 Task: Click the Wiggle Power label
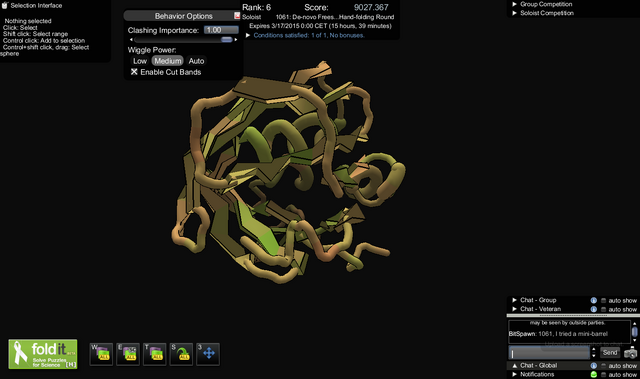click(152, 50)
